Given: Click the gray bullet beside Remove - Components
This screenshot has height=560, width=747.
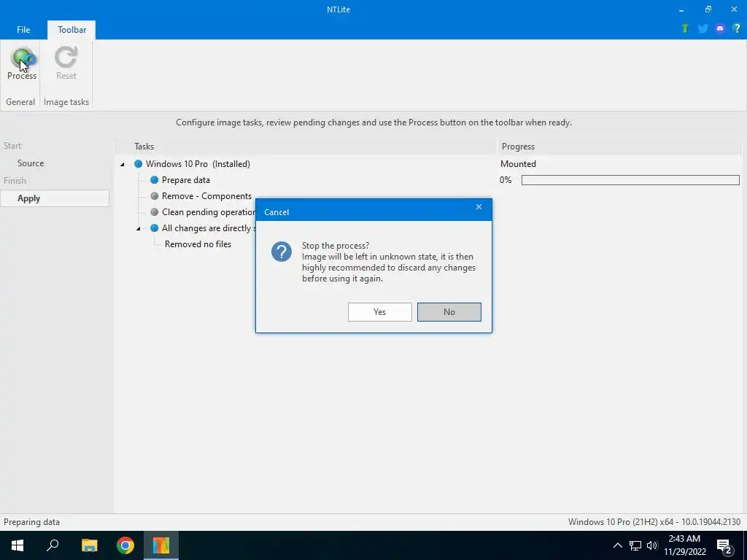Looking at the screenshot, I should [155, 196].
